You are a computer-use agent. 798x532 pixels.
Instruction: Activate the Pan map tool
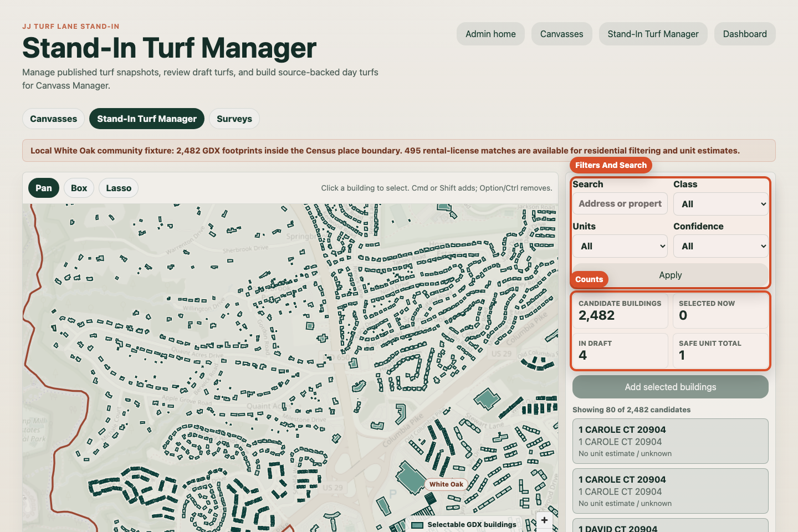coord(44,188)
